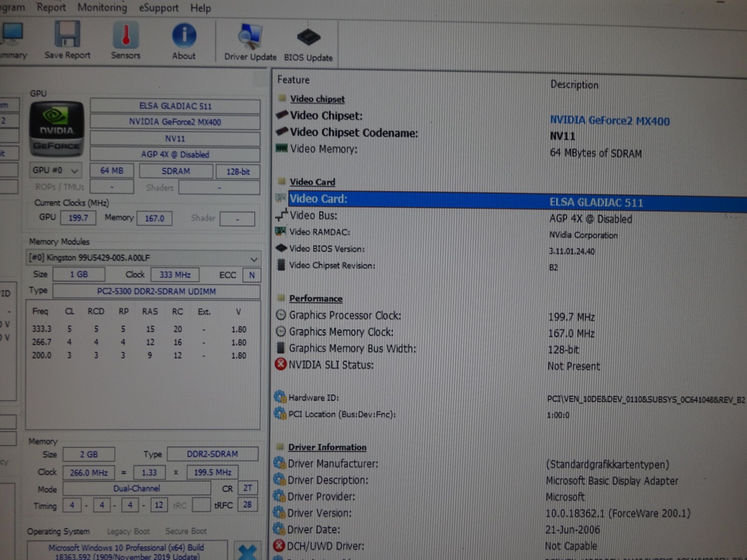Click the Hardware ID gear icon
The height and width of the screenshot is (560, 747).
pyautogui.click(x=280, y=397)
